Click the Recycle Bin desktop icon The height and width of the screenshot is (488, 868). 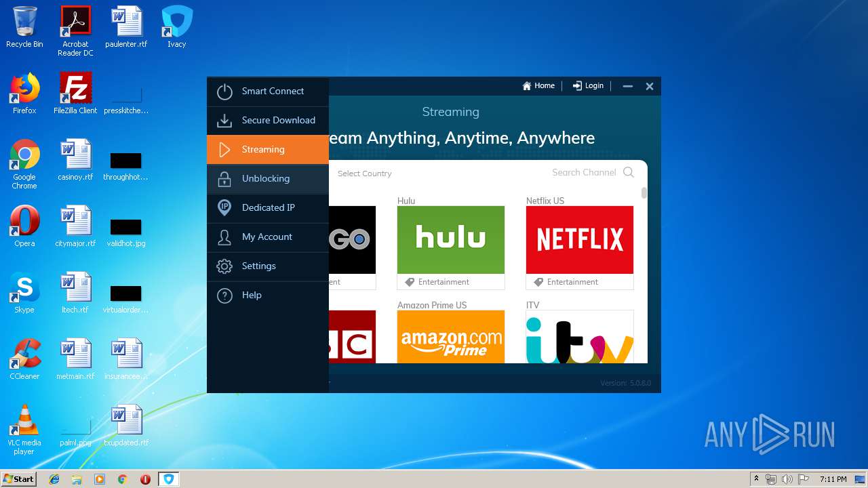tap(24, 27)
